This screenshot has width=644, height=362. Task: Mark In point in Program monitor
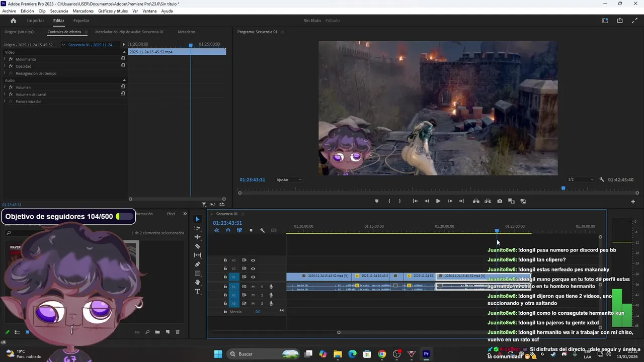[x=389, y=201]
